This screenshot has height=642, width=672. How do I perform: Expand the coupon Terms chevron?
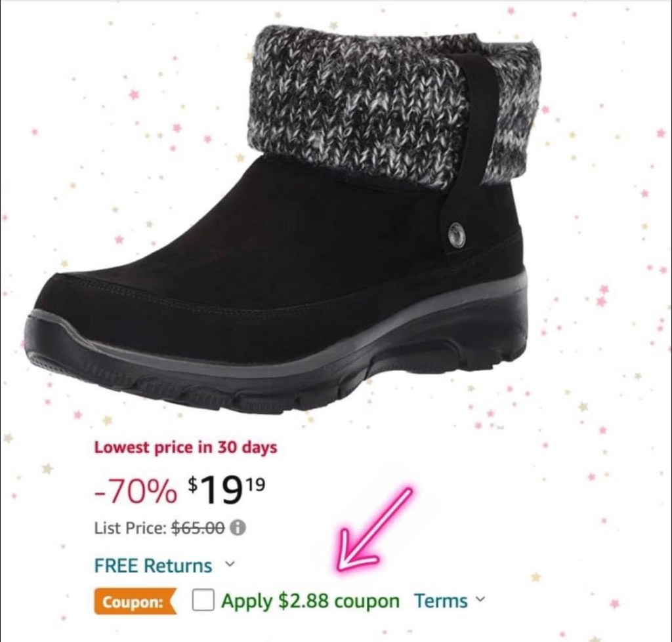(x=481, y=599)
